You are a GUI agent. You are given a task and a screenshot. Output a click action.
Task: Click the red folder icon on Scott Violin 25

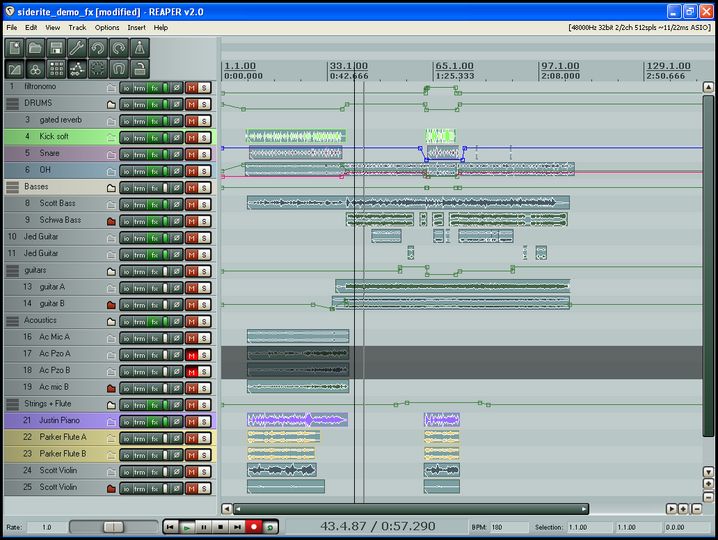[x=111, y=489]
